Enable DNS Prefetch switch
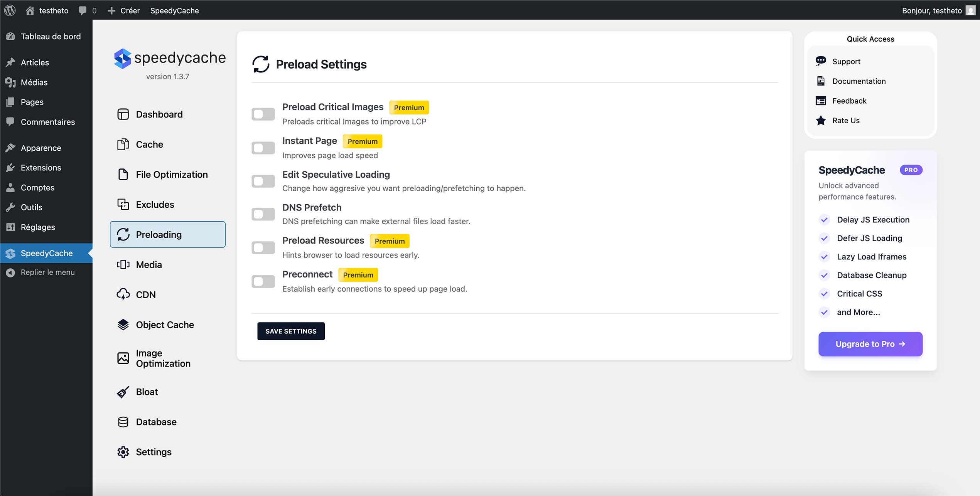Viewport: 980px width, 496px height. click(x=263, y=214)
